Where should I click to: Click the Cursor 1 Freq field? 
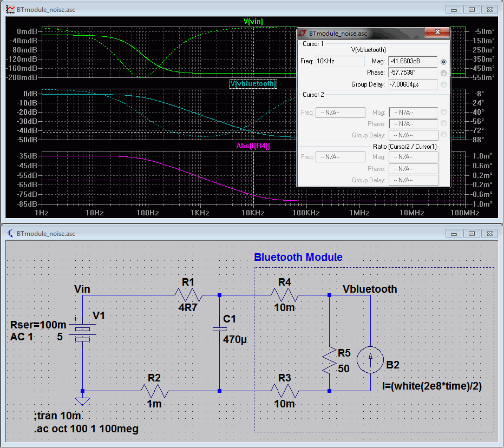(340, 61)
